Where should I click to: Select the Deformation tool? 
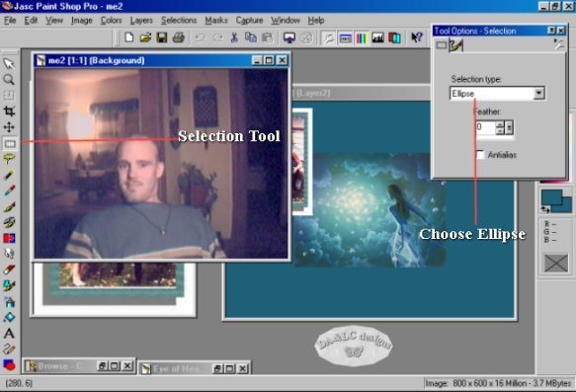9,96
